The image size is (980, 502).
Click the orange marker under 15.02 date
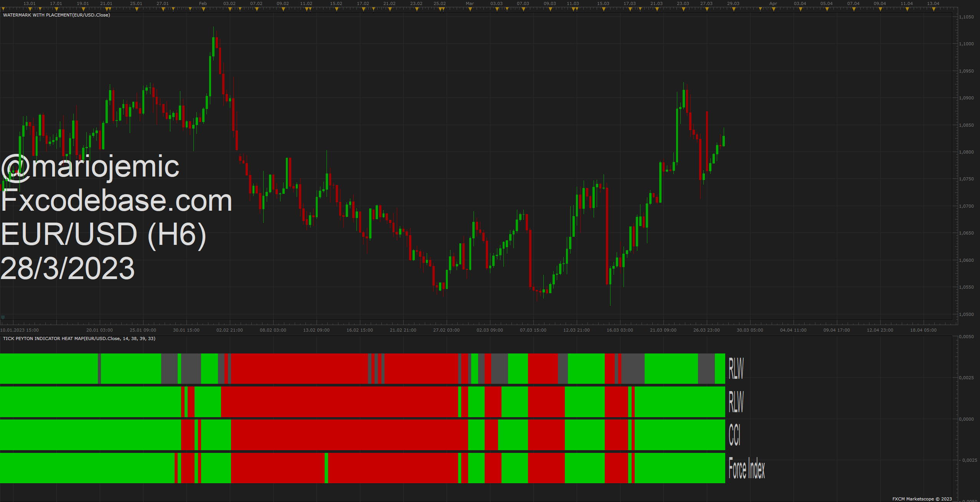(337, 9)
